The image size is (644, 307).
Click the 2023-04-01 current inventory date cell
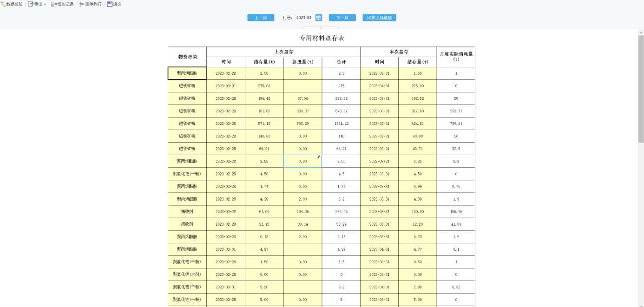tap(379, 86)
